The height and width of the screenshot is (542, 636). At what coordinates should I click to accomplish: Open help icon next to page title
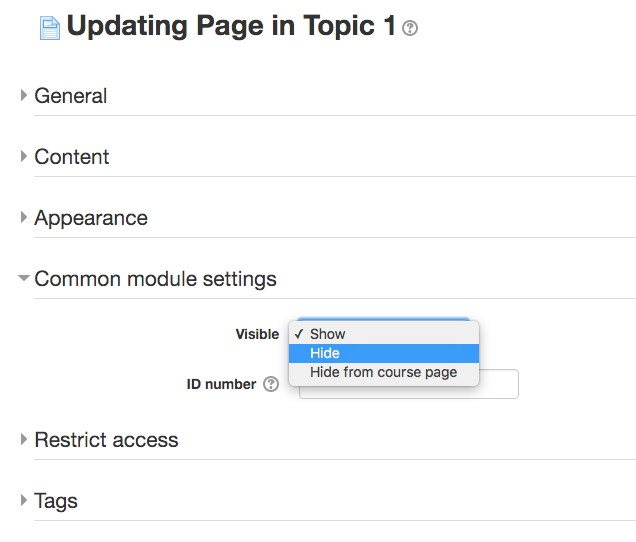pyautogui.click(x=410, y=28)
